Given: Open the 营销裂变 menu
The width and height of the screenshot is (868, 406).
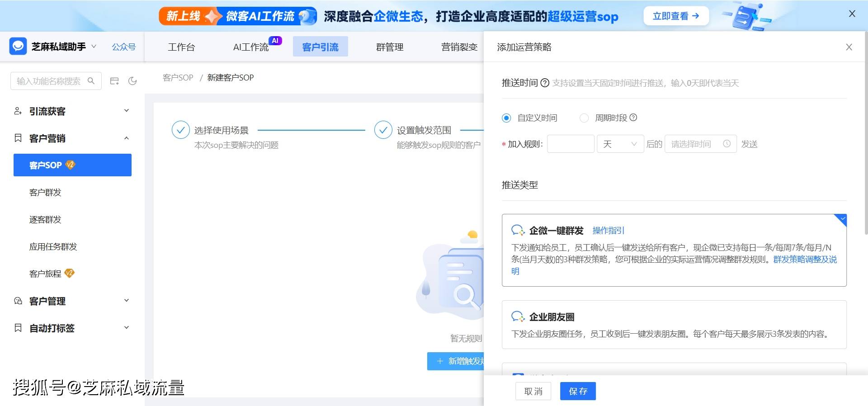Looking at the screenshot, I should [x=459, y=47].
